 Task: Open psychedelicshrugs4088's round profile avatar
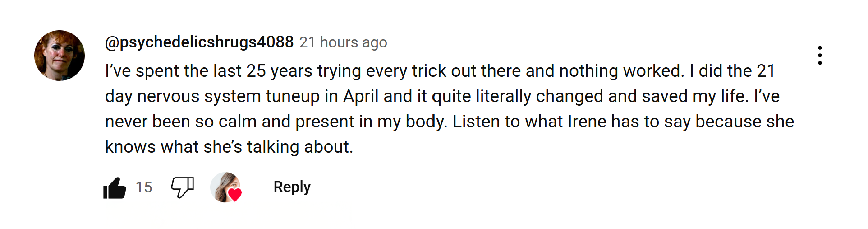coord(60,56)
